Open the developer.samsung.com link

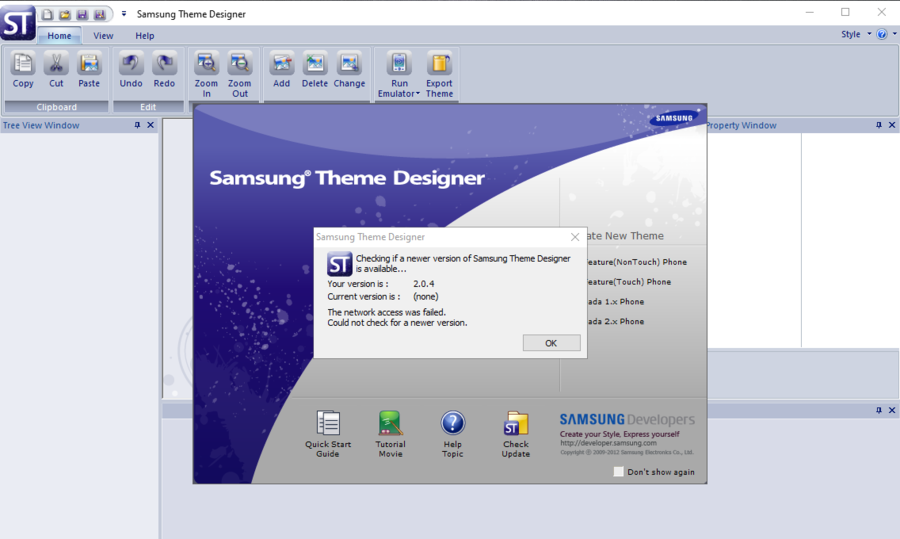(x=608, y=443)
